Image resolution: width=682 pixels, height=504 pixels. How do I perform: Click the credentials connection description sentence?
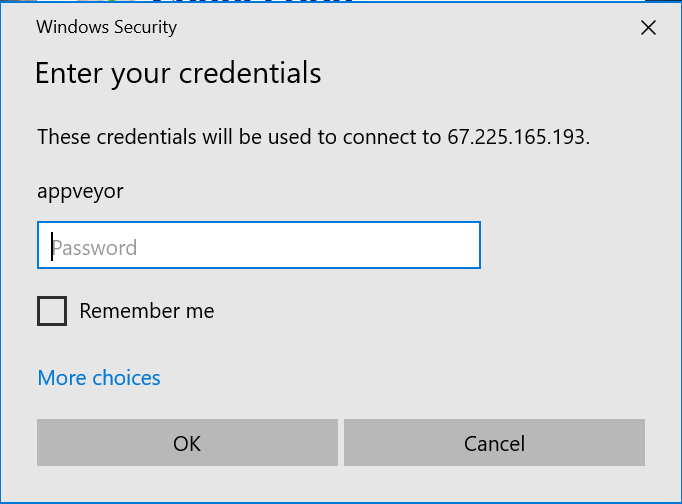[x=314, y=137]
